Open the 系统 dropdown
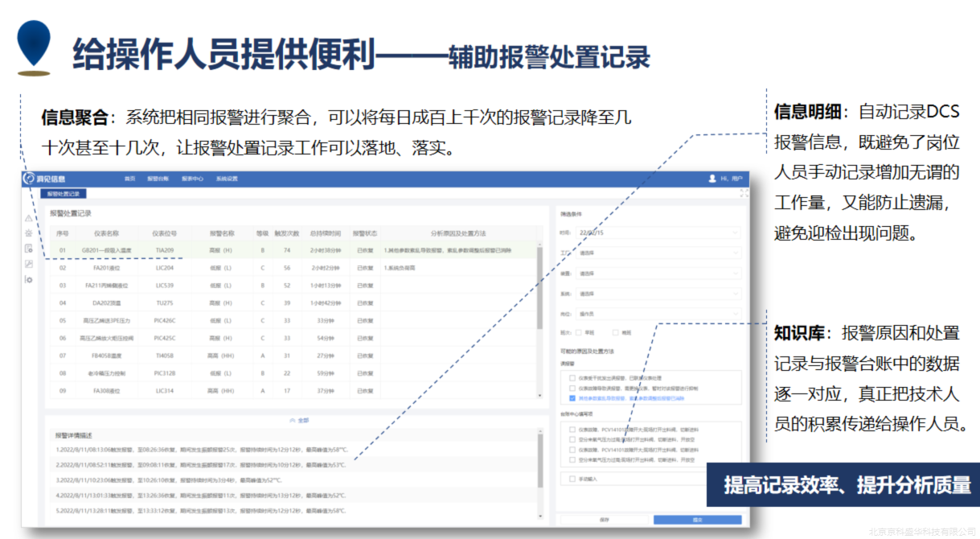Image resolution: width=980 pixels, height=539 pixels. coord(658,294)
